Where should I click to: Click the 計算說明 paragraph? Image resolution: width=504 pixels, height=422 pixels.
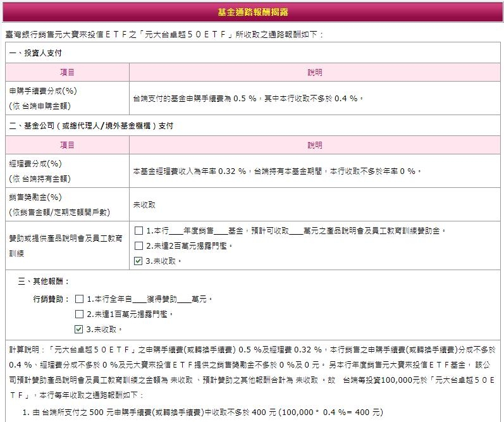253,372
